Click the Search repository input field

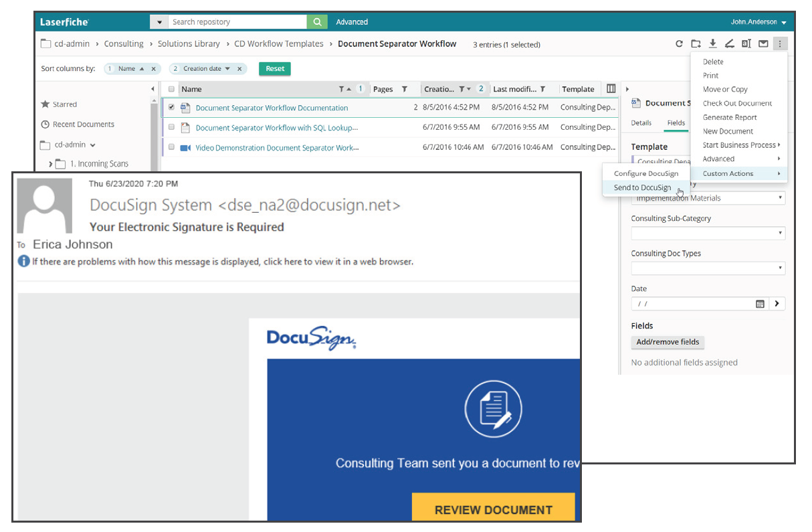pos(237,22)
